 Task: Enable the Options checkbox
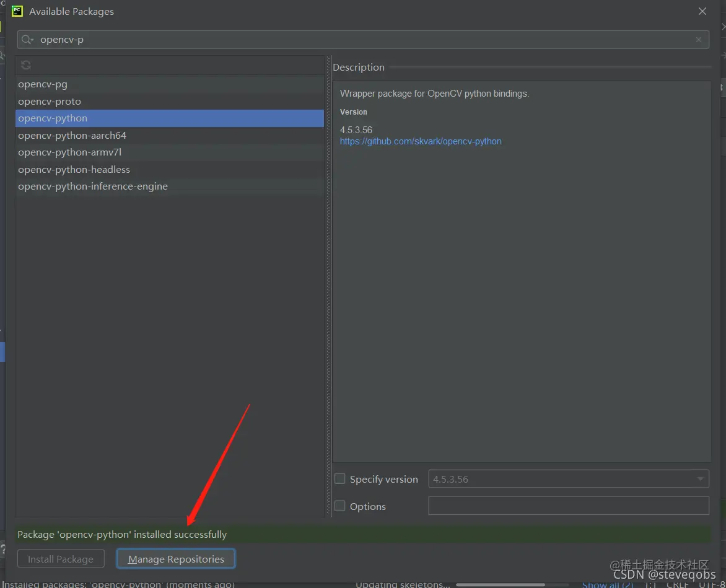click(340, 506)
